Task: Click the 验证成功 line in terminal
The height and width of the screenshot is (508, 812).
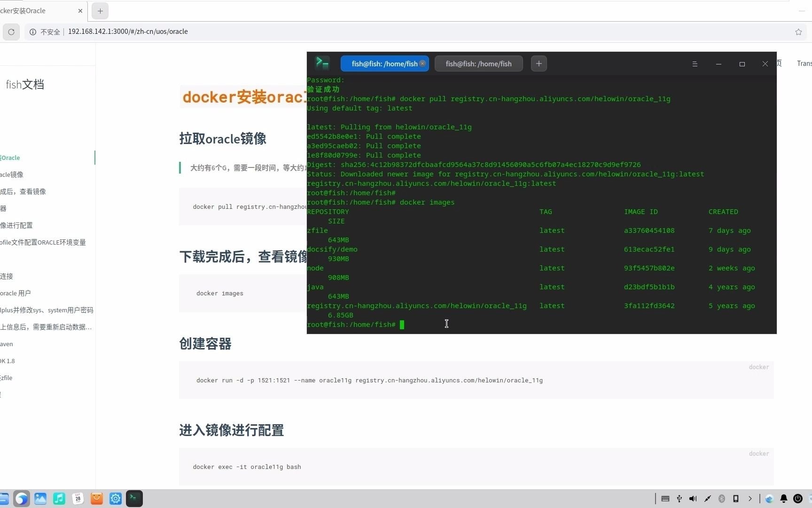Action: click(323, 89)
